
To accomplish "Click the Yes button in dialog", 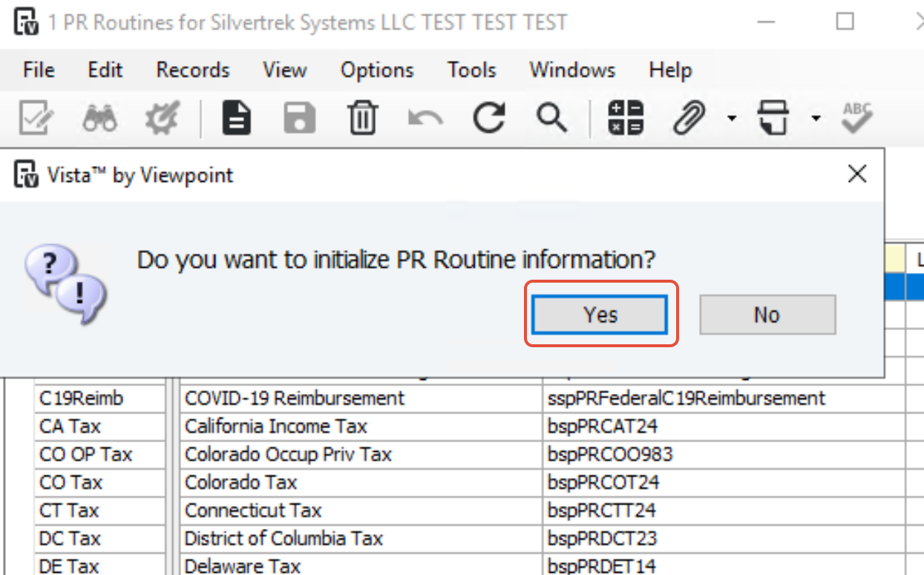I will point(600,315).
